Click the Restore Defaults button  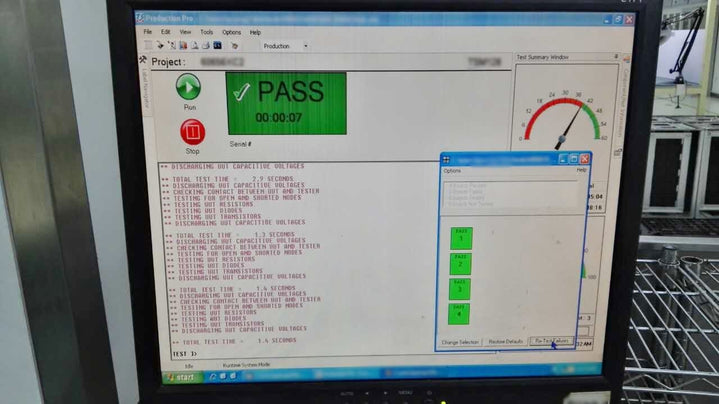(505, 342)
